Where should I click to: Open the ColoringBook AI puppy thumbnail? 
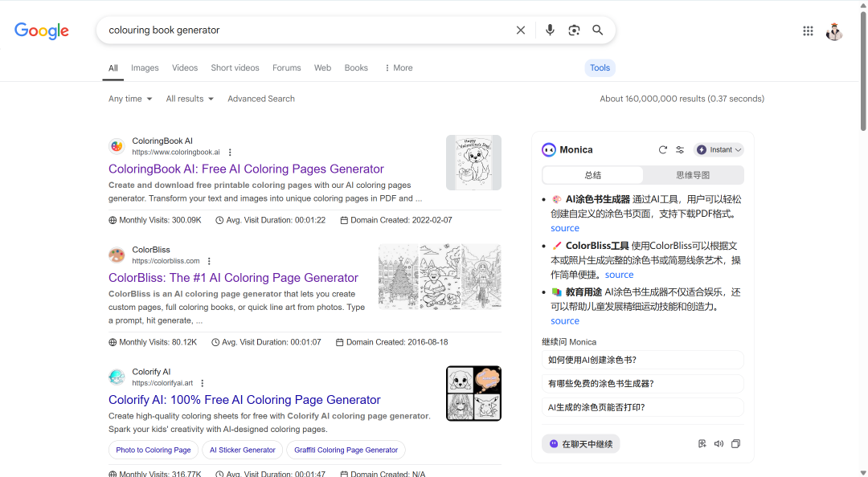(474, 163)
